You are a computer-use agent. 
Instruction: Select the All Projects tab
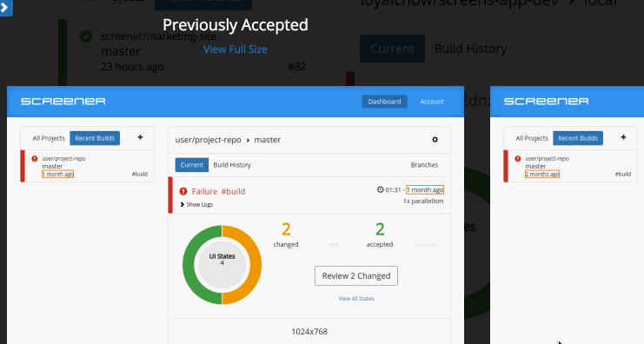(49, 138)
